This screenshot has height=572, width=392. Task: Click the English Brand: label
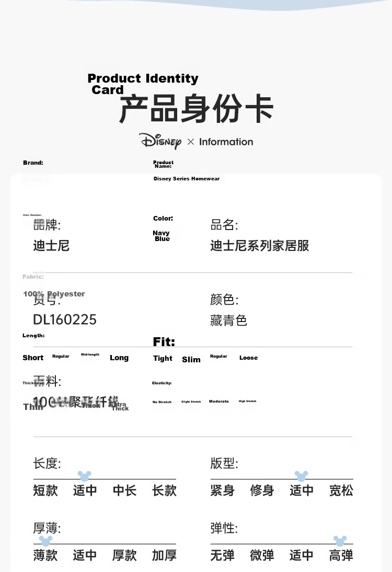(33, 163)
